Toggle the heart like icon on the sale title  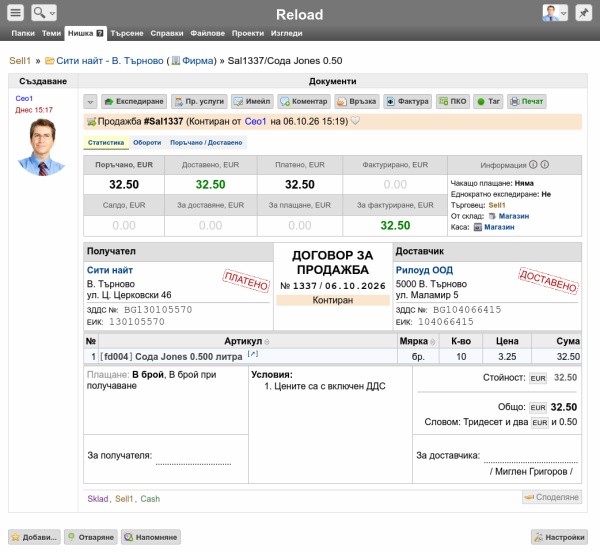[355, 121]
